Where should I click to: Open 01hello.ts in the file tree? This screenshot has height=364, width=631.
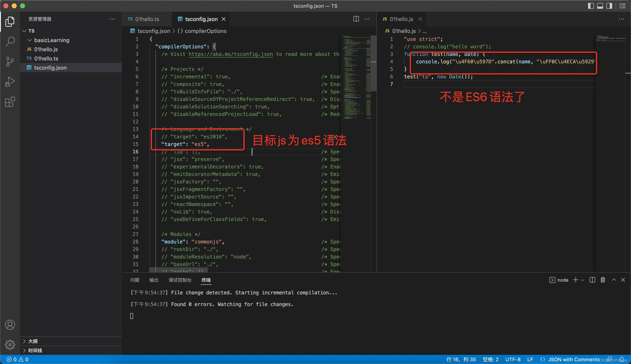tap(71, 59)
